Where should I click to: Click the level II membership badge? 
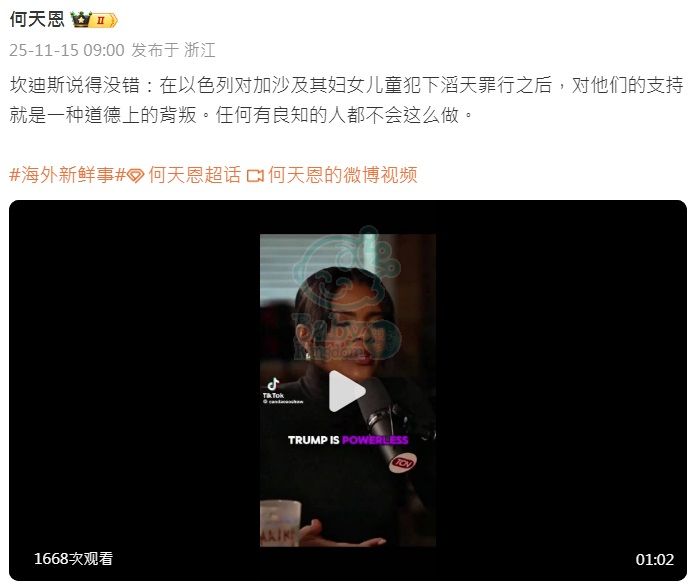(104, 20)
